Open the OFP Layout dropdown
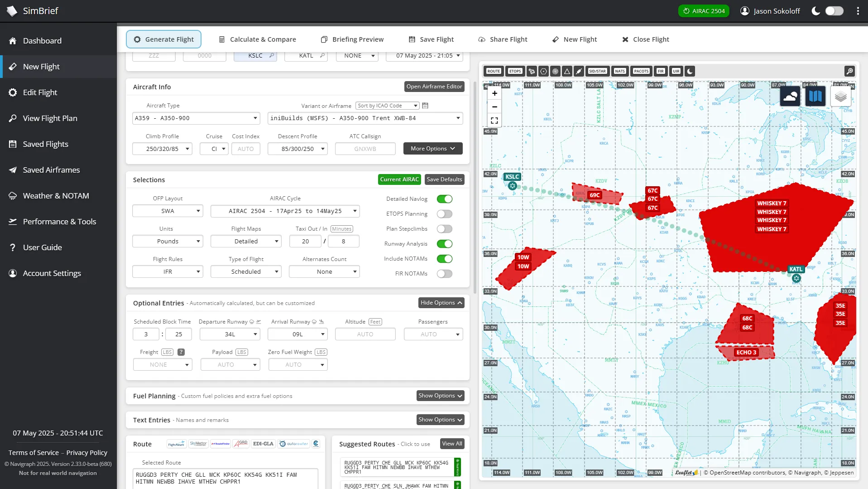 pos(168,211)
